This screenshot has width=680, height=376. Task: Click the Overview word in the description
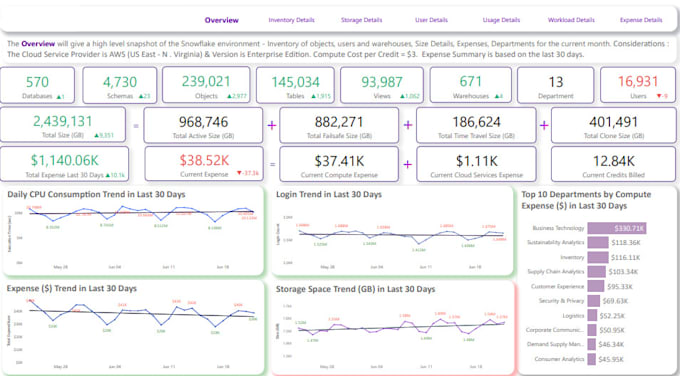pyautogui.click(x=38, y=44)
